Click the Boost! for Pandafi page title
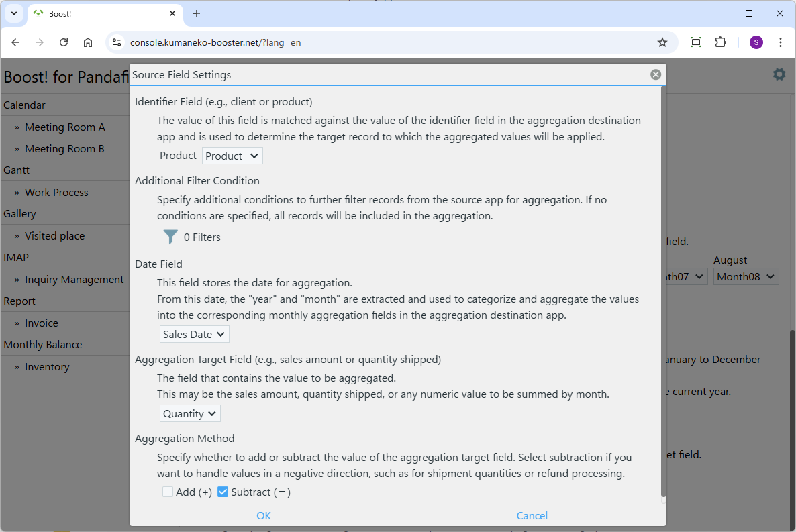796x532 pixels. click(x=66, y=76)
